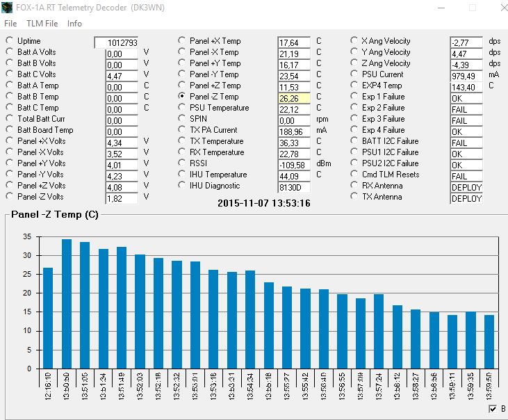
Task: Click the Uptime value field 1012793
Action: [x=116, y=42]
